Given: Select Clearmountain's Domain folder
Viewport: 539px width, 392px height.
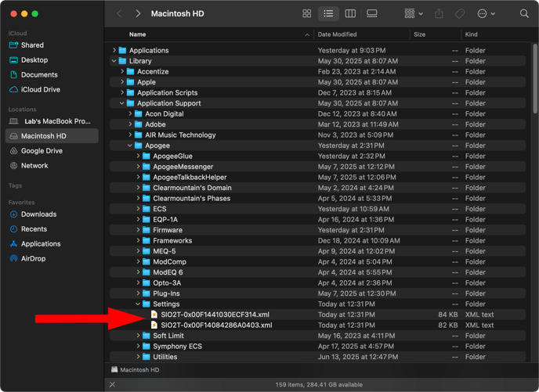Looking at the screenshot, I should coord(317,188).
